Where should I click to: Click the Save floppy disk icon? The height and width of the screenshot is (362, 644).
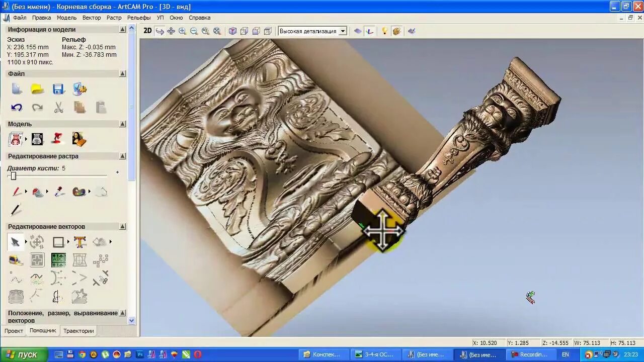pyautogui.click(x=58, y=89)
